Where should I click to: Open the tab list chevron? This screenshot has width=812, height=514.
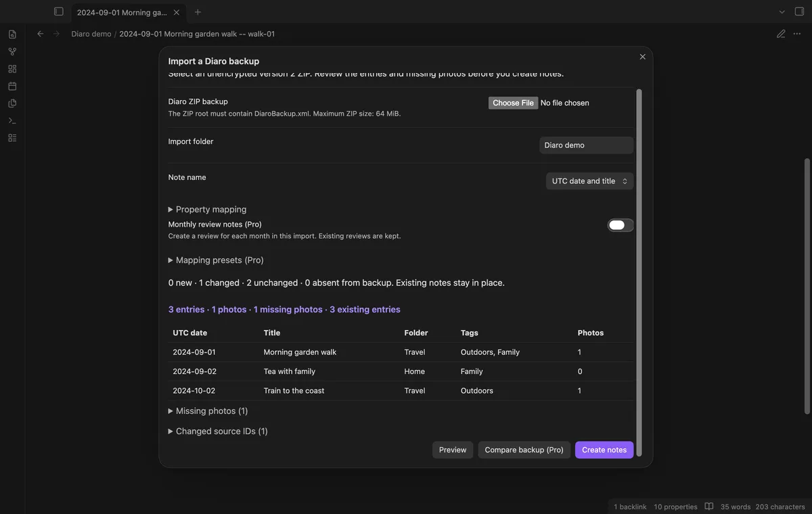[x=782, y=11]
